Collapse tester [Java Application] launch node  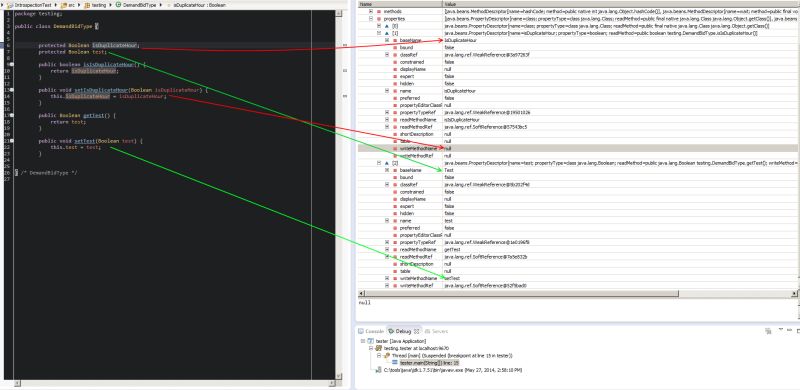[363, 340]
